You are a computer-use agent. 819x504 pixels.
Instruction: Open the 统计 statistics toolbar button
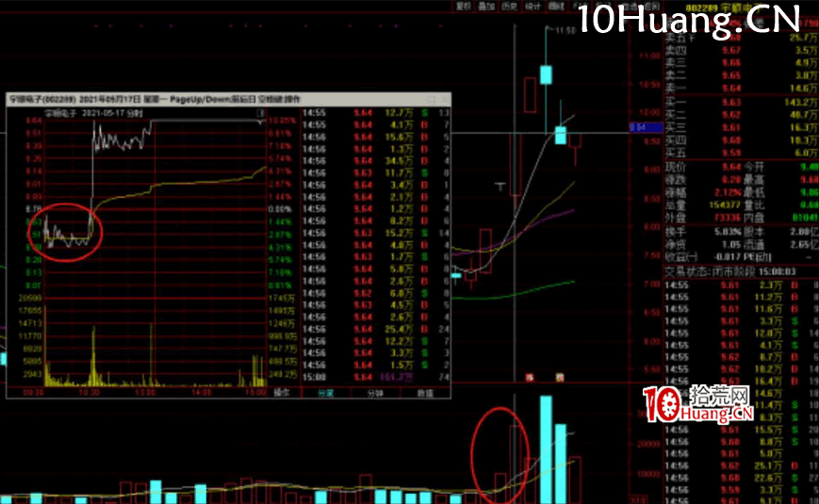[533, 6]
